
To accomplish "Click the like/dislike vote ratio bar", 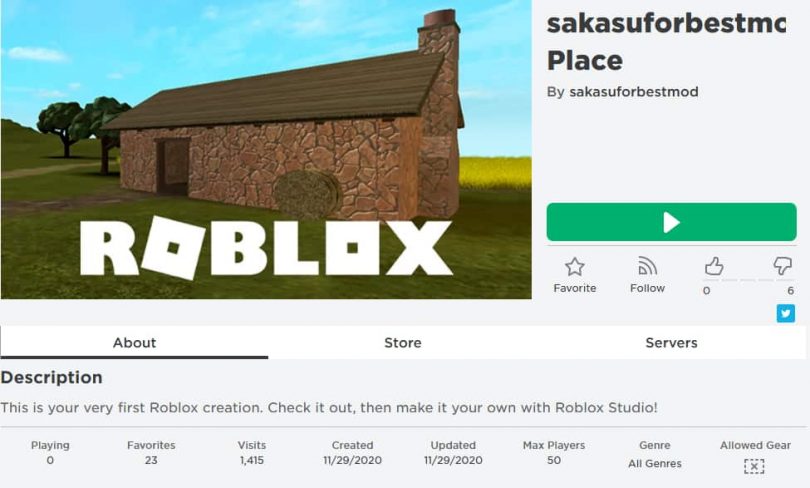I will (749, 281).
